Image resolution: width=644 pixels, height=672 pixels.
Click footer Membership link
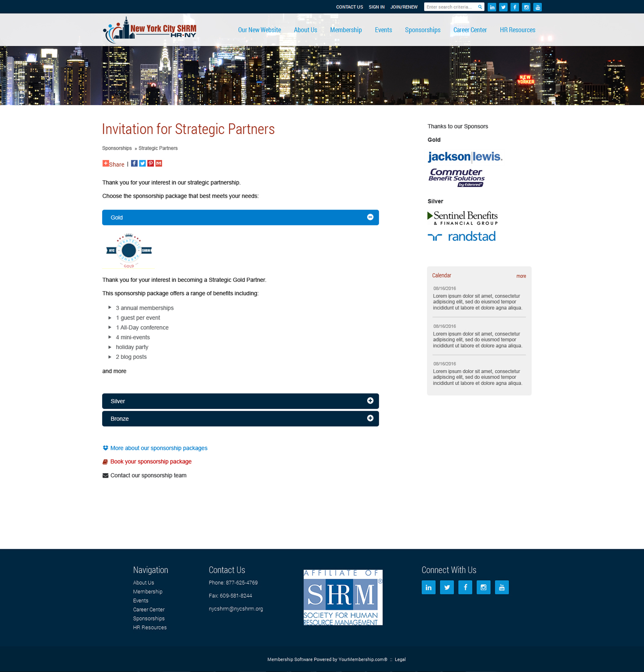click(148, 592)
